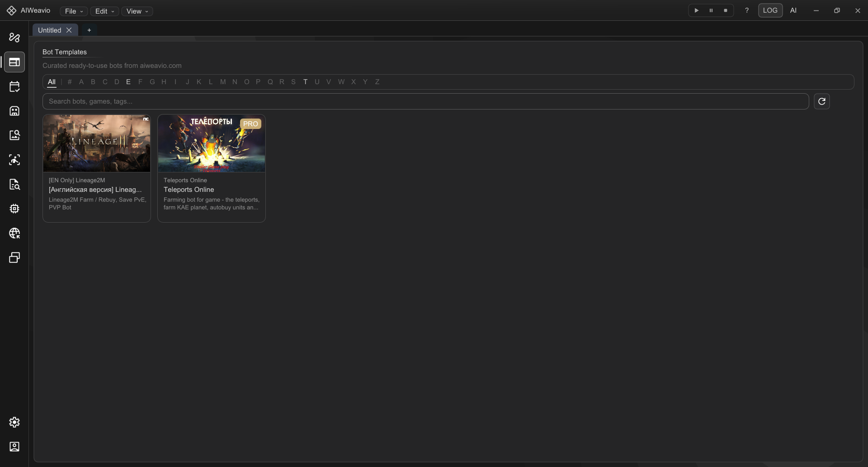Image resolution: width=868 pixels, height=467 pixels.
Task: Filter templates by letter A
Action: click(x=81, y=82)
